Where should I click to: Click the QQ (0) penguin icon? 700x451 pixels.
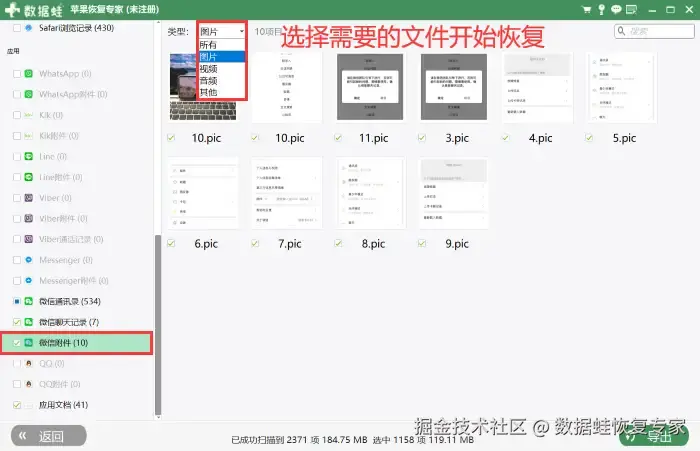29,363
